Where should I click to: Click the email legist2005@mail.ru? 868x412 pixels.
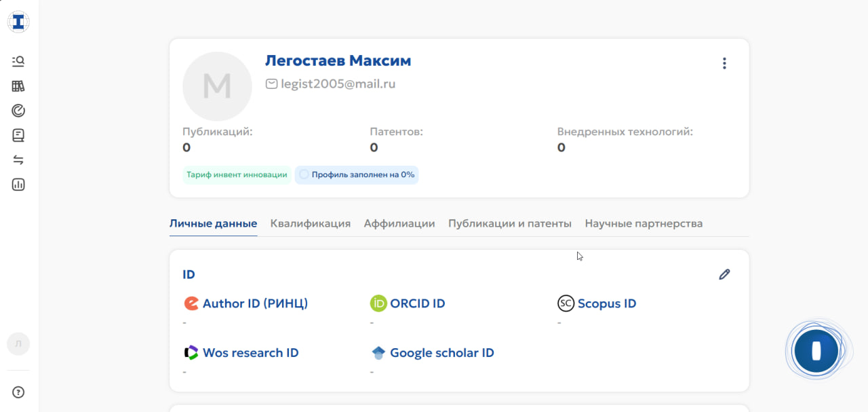click(338, 84)
